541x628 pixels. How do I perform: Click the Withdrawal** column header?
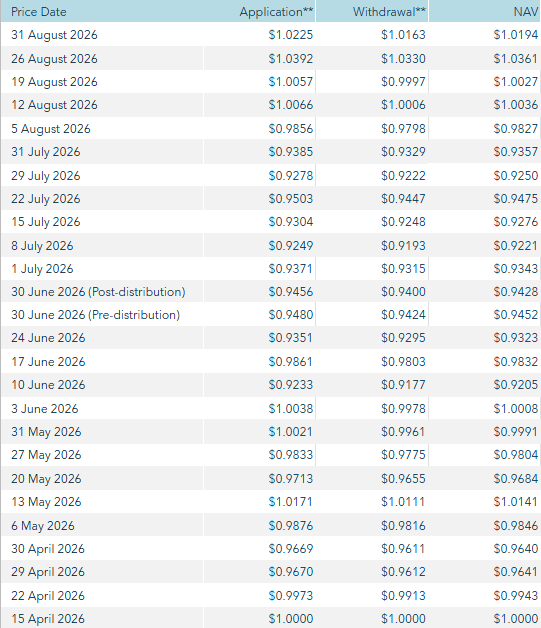[x=389, y=12]
